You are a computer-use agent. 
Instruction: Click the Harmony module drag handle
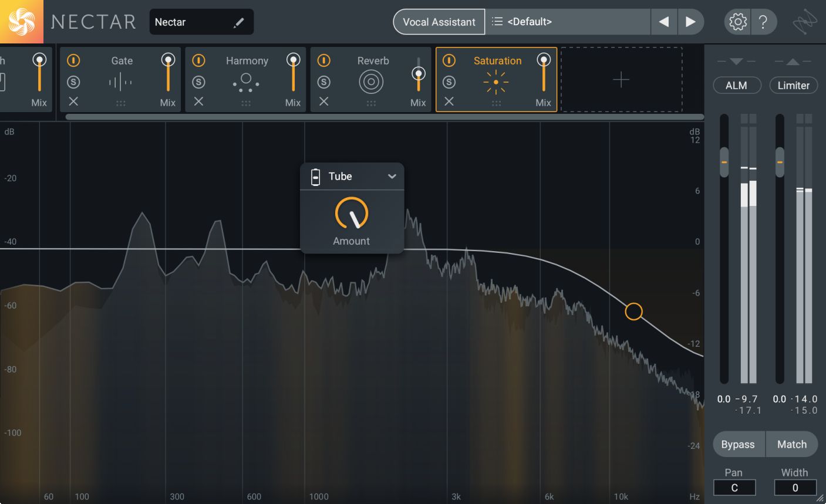coord(246,103)
